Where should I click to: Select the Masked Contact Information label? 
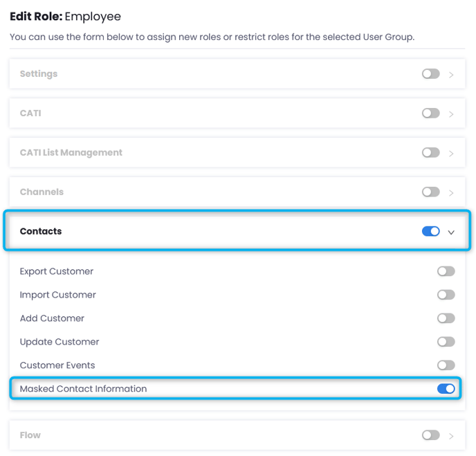83,389
